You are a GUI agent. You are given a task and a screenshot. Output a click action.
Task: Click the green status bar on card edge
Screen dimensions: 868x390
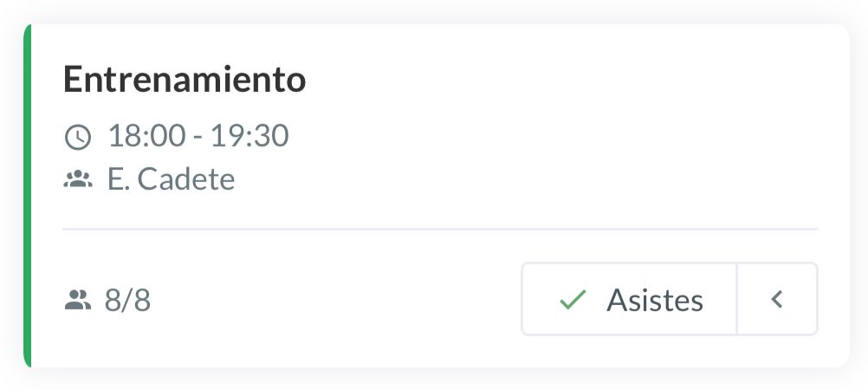pyautogui.click(x=28, y=196)
